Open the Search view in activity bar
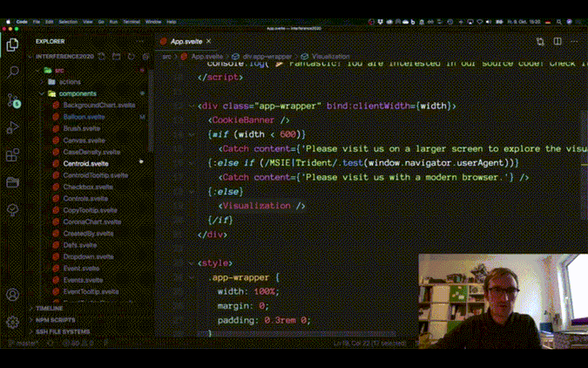The height and width of the screenshot is (368, 588). click(x=13, y=72)
